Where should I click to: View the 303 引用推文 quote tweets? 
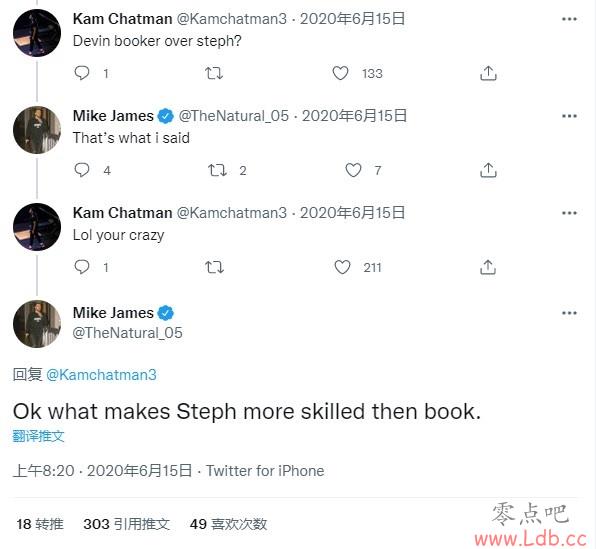click(127, 524)
